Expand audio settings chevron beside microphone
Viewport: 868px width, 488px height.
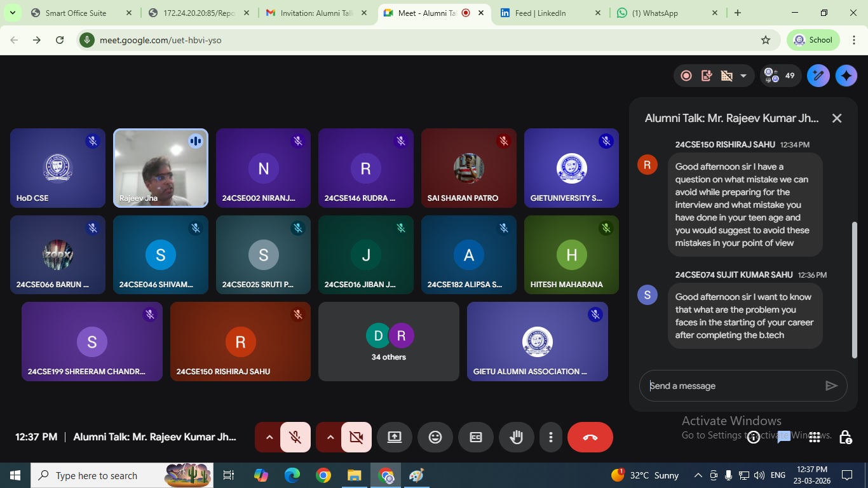269,437
